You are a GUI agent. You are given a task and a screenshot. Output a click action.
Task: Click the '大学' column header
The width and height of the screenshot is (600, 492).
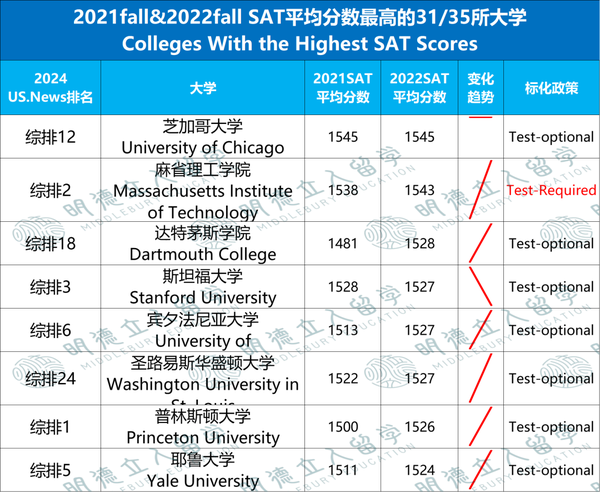tap(203, 88)
